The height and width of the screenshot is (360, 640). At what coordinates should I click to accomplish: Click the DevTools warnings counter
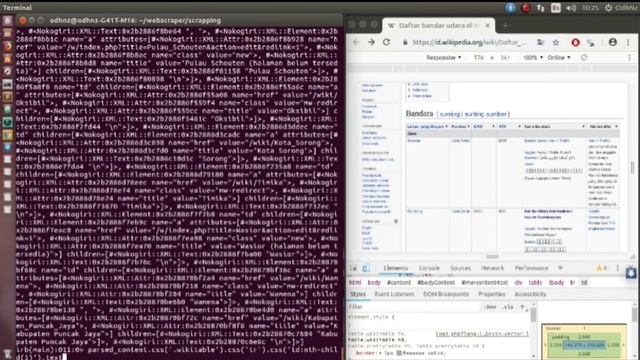[602, 268]
